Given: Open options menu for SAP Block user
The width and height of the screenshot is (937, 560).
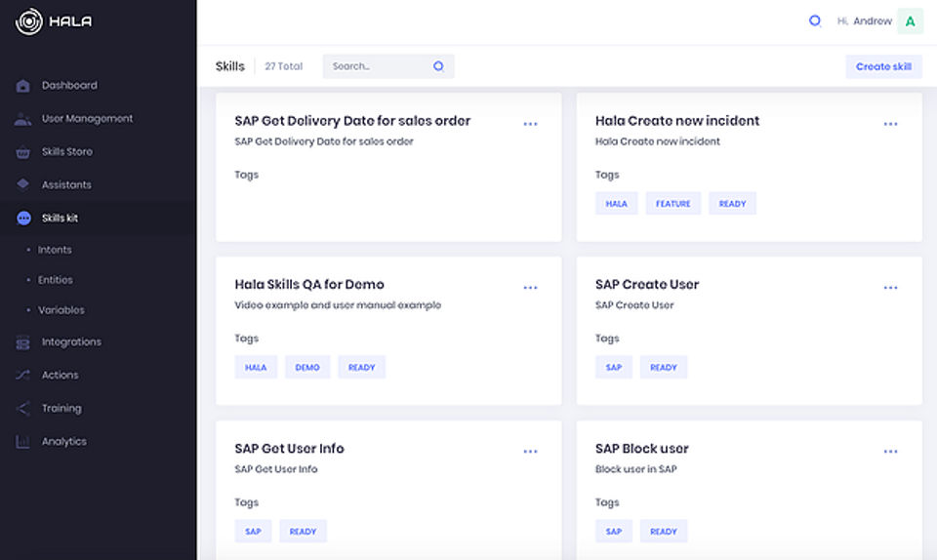Looking at the screenshot, I should [x=890, y=452].
